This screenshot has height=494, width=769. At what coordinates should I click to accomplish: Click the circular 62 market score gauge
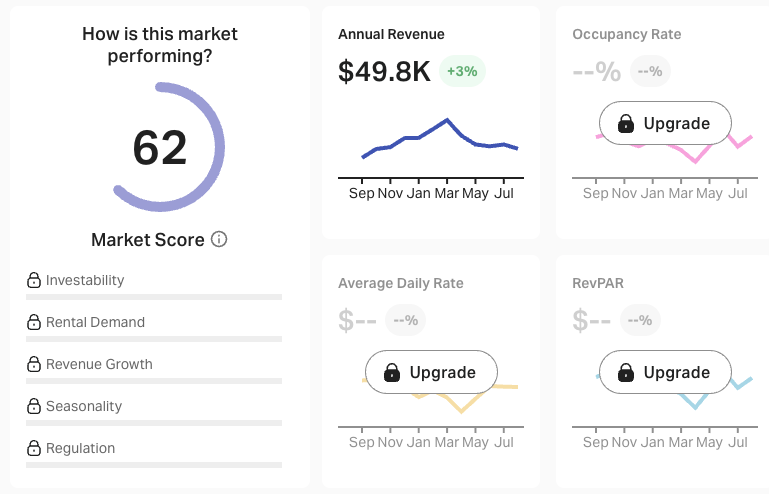coord(160,147)
